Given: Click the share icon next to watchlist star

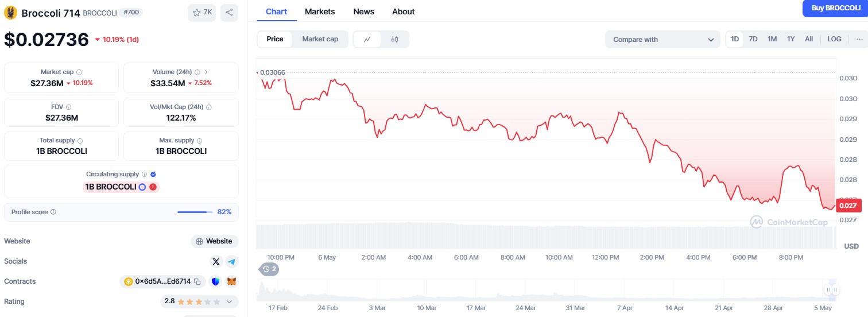Looking at the screenshot, I should [x=229, y=13].
